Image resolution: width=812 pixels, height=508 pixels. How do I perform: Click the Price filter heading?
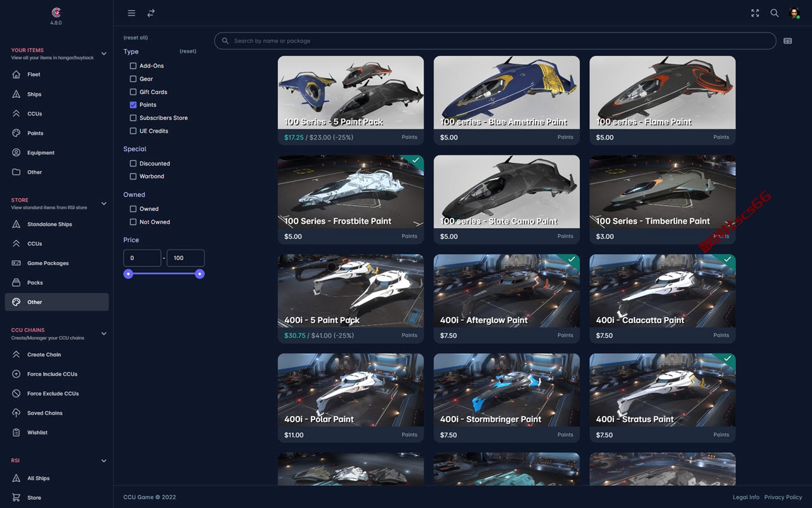point(131,240)
